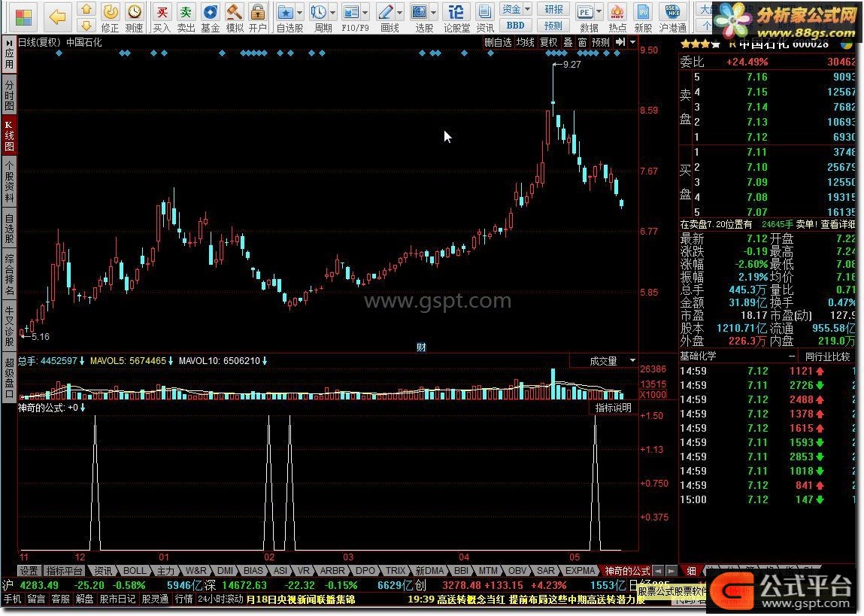Expand the chart toolbar overflow arrow
Viewport: 864px width, 616px height.
pos(632,42)
